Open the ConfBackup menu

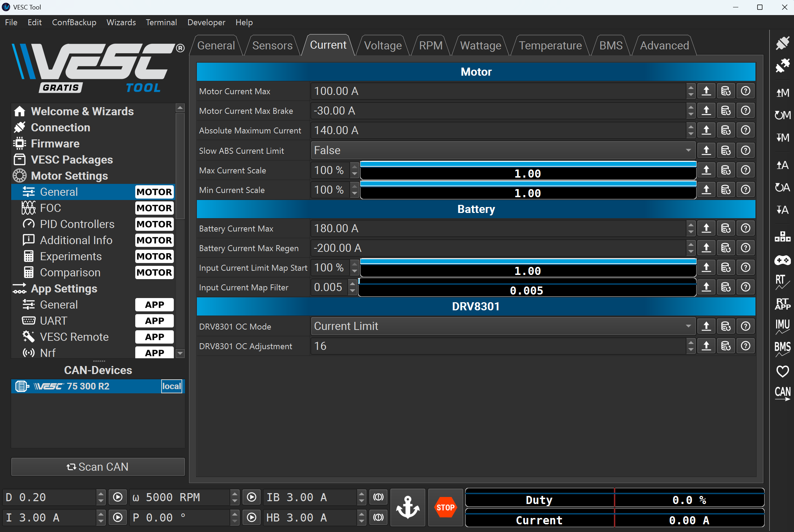point(74,22)
